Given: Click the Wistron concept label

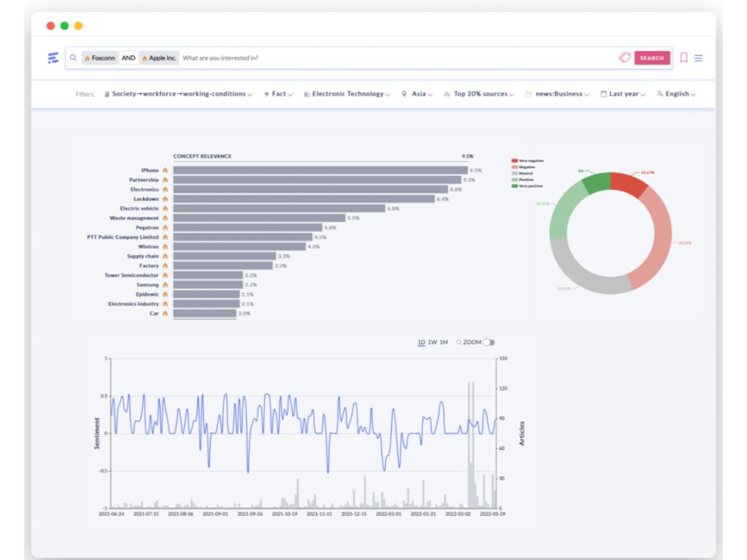Looking at the screenshot, I should 149,246.
